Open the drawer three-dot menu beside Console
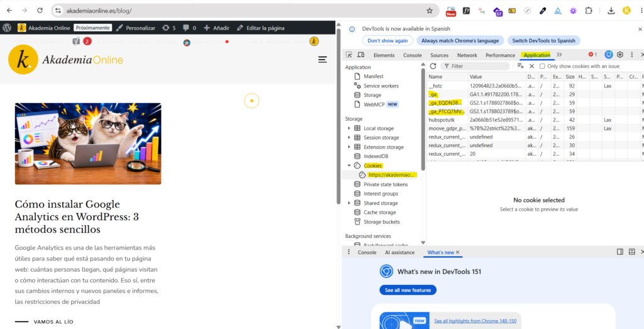The height and width of the screenshot is (329, 644). [x=349, y=252]
